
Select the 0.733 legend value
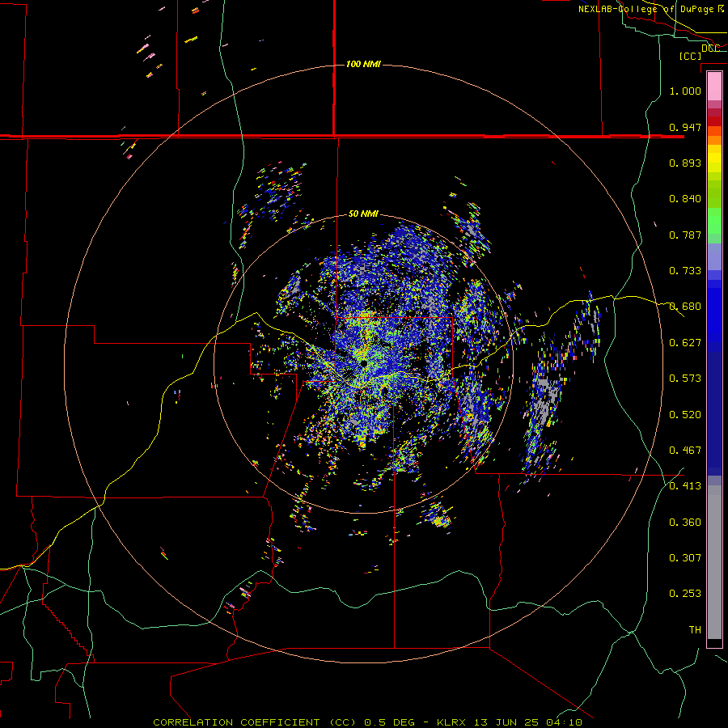coord(685,271)
